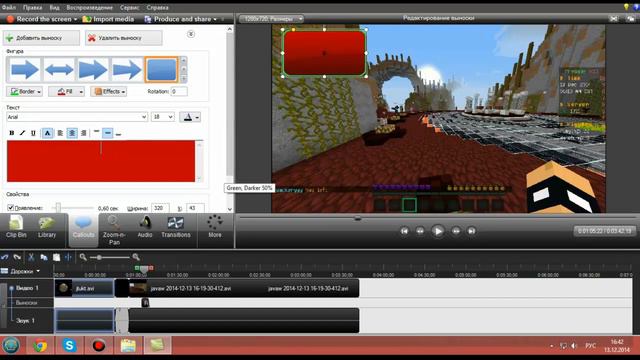This screenshot has width=640, height=360.
Task: Open the Воспроизведение menu
Action: (x=89, y=7)
